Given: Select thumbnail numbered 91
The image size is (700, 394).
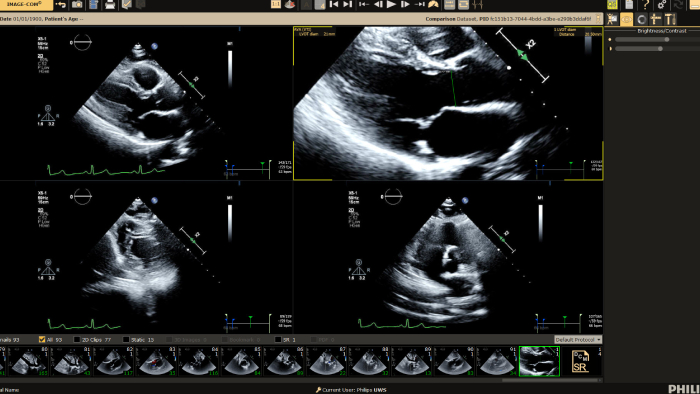Looking at the screenshot, I should coord(497,361).
